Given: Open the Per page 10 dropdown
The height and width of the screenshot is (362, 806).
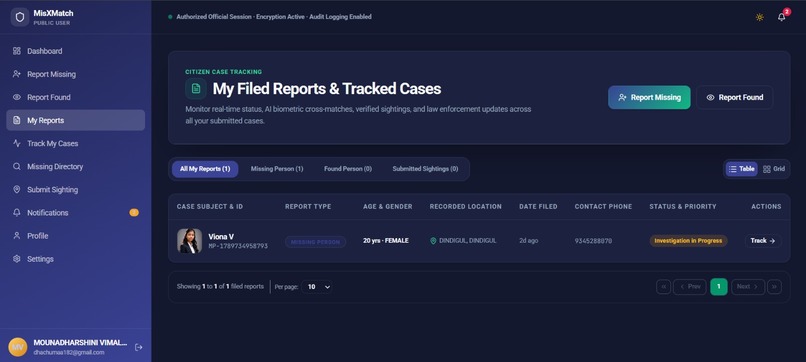Looking at the screenshot, I should coord(317,287).
